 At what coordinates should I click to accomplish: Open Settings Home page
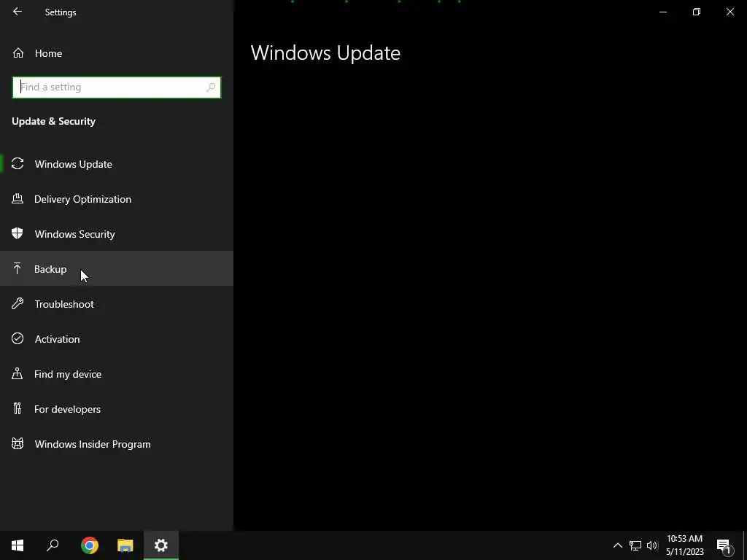pos(117,53)
